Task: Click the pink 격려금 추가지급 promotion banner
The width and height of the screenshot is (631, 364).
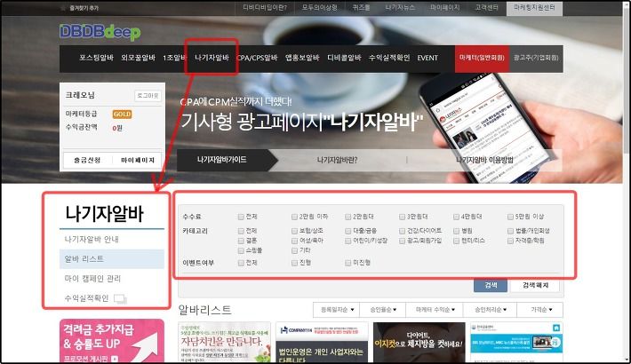Action: coord(112,341)
